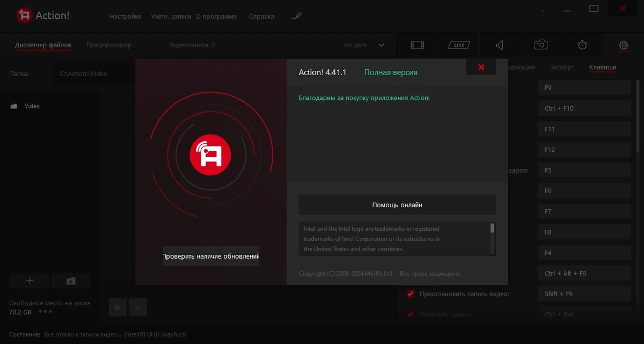Click the folder path field C:\Action!\Video
The image size is (644, 344).
click(x=94, y=74)
